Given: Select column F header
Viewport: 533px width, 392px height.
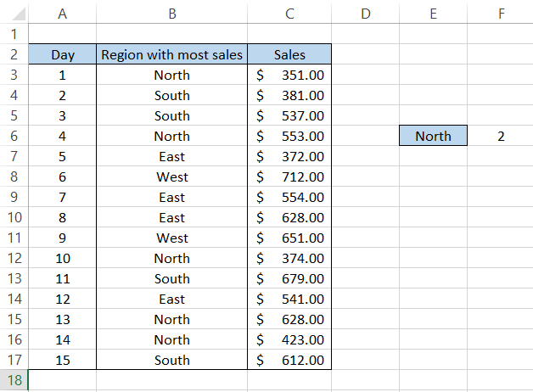Looking at the screenshot, I should [501, 14].
